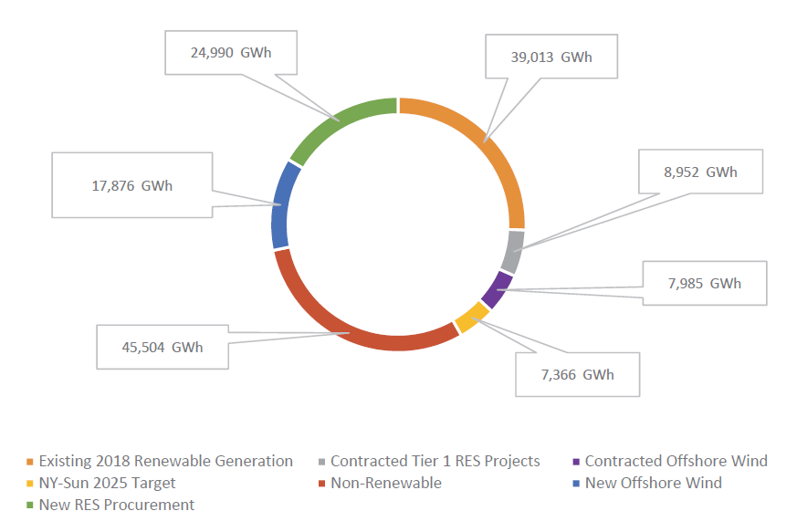This screenshot has height=532, width=797.
Task: Select the New RES Procurement legend text
Action: tap(116, 505)
